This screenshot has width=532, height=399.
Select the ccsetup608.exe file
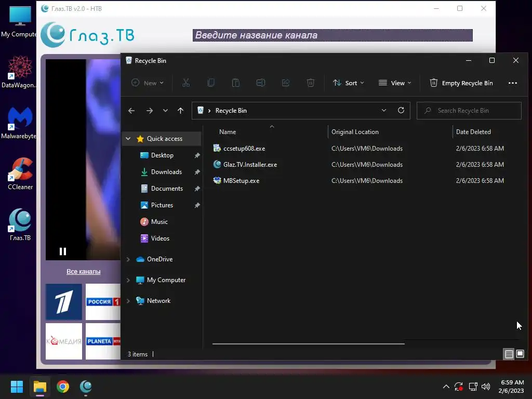[x=244, y=148]
